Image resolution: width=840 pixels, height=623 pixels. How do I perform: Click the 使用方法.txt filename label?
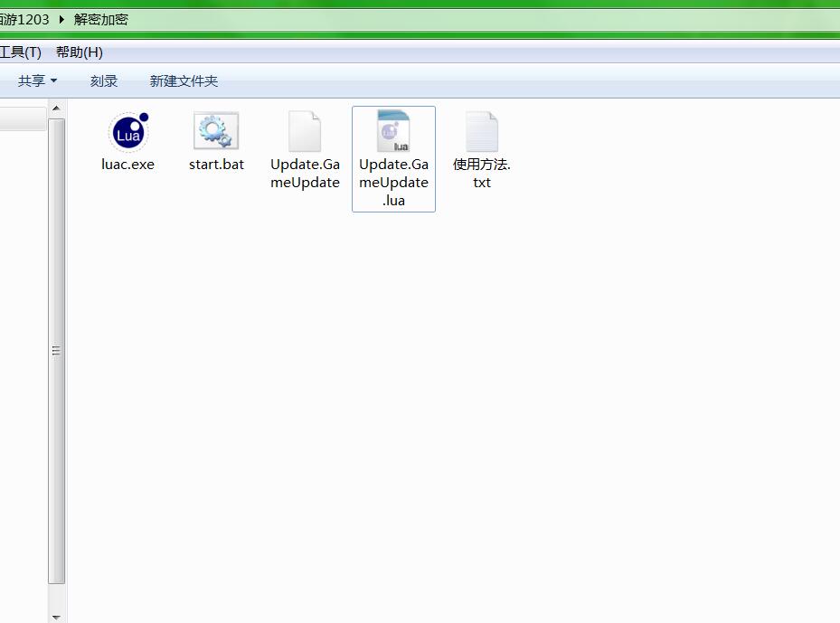482,174
